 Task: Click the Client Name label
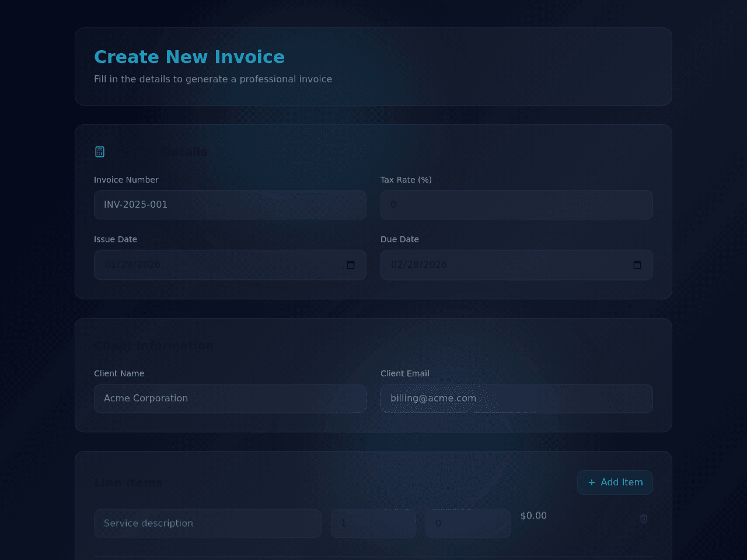pos(119,373)
